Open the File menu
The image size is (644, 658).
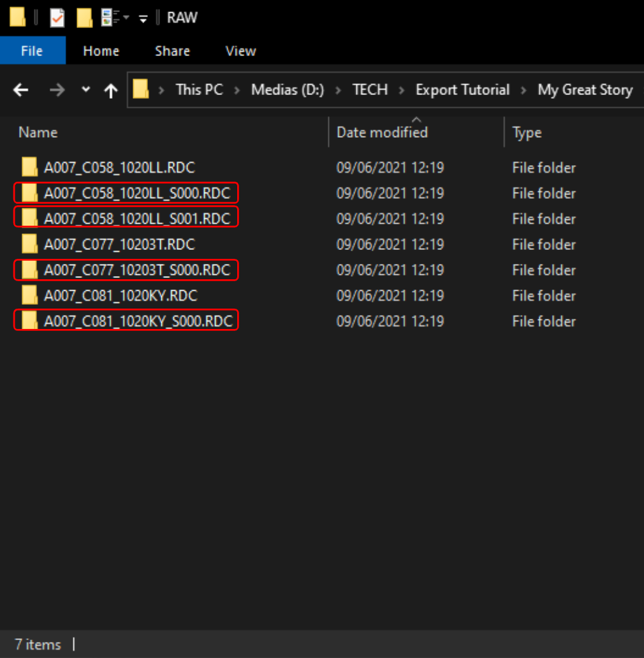pyautogui.click(x=33, y=50)
